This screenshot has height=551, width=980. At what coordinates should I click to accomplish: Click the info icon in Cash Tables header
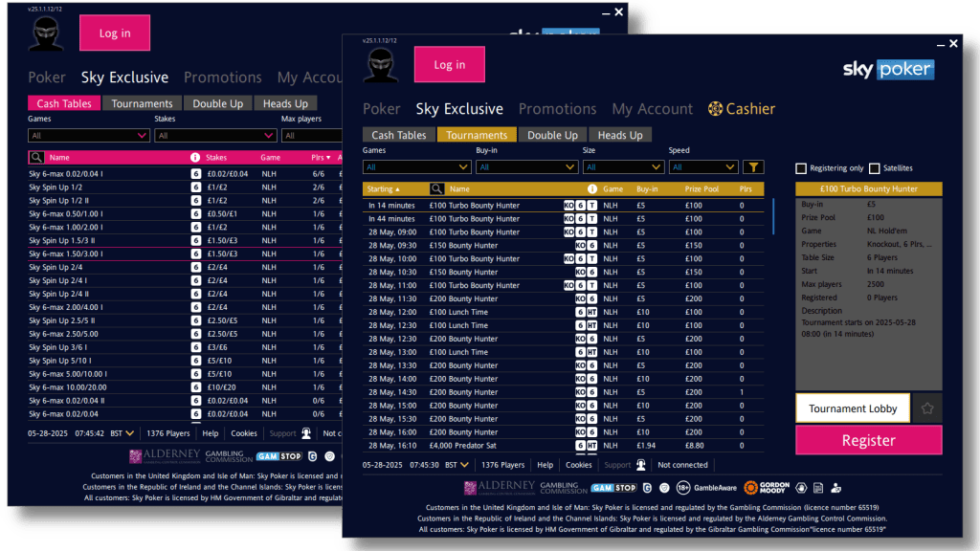(195, 158)
